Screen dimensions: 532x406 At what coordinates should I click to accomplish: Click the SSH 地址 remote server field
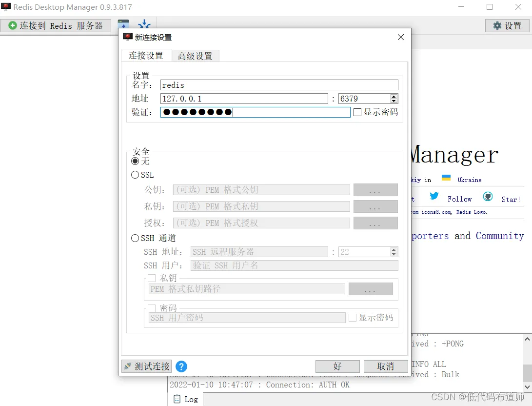[259, 252]
